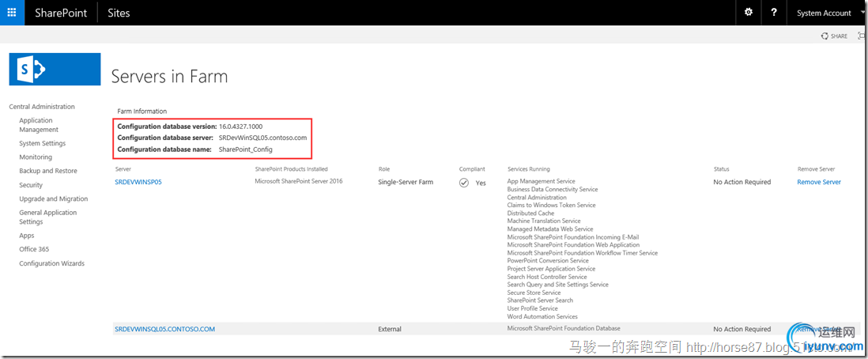
Task: Click User Profile Service
Action: pyautogui.click(x=533, y=308)
